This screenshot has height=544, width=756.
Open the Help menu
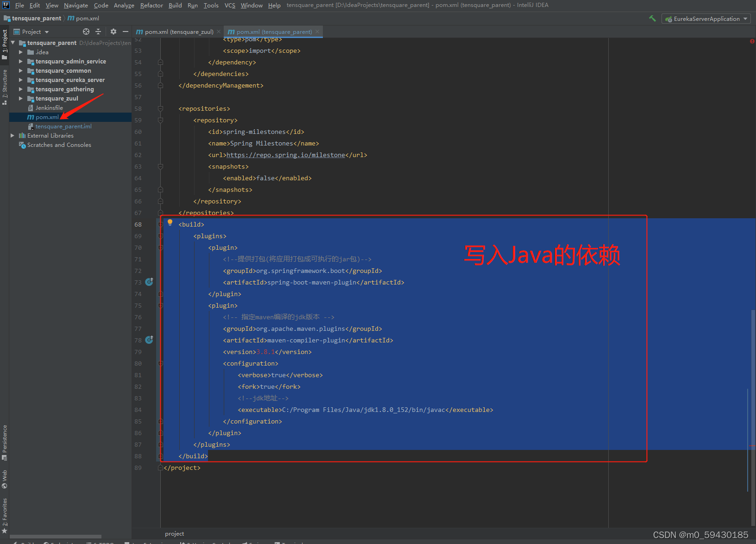point(274,5)
